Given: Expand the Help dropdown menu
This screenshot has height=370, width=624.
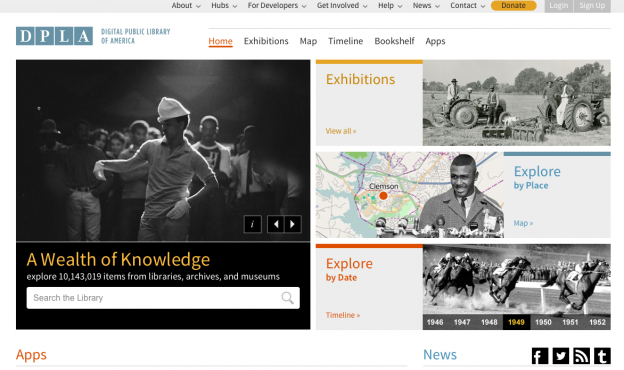Looking at the screenshot, I should coord(390,6).
